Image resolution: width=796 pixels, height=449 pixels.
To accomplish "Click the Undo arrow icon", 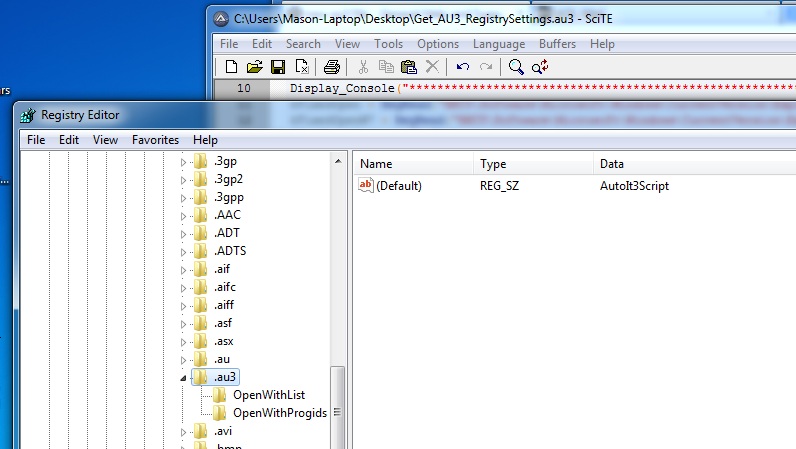I will pos(462,67).
